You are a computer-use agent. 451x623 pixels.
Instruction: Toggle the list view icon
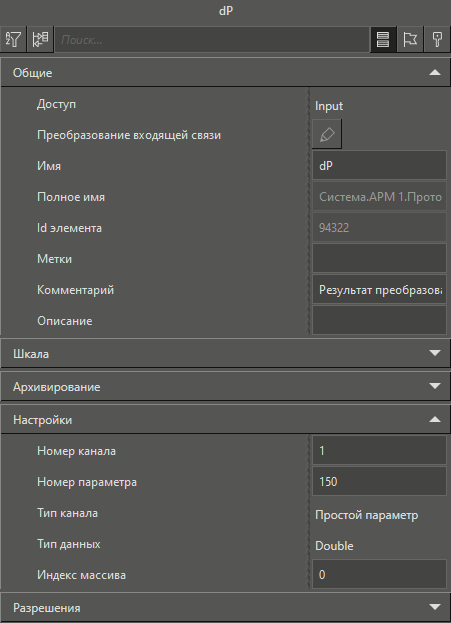tap(383, 39)
